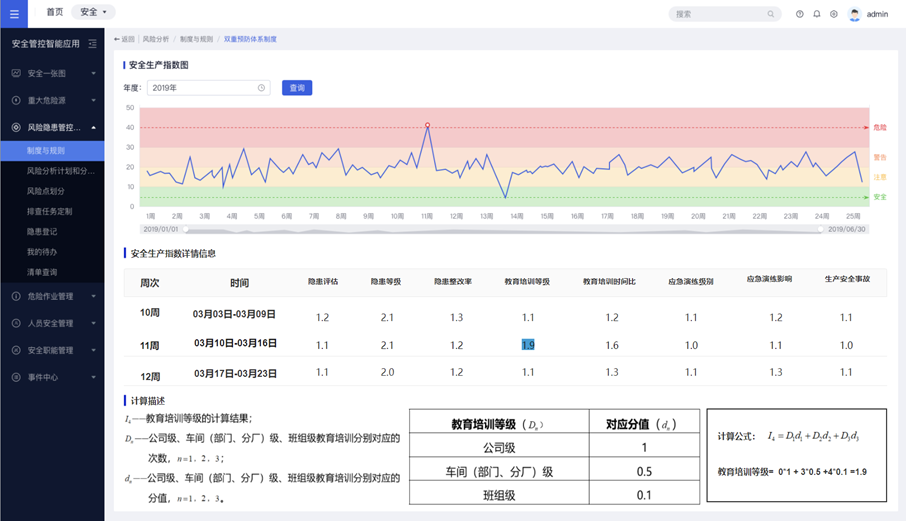Viewport: 906px width, 521px height.
Task: Expand the 危险作业管理 menu arrow
Action: tap(94, 296)
